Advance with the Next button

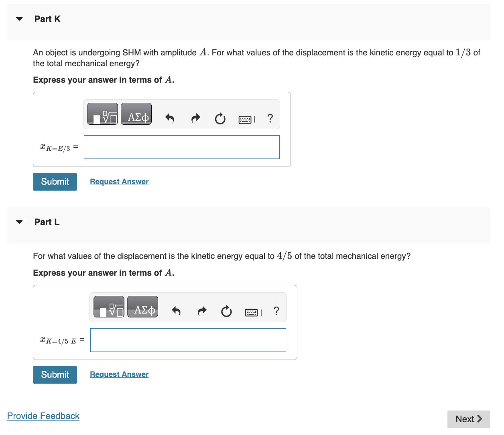(469, 419)
